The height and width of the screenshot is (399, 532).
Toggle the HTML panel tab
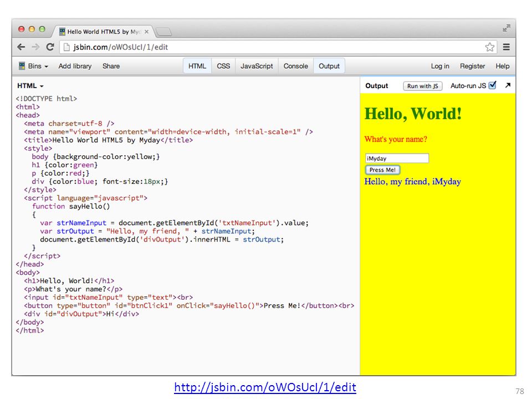[197, 66]
